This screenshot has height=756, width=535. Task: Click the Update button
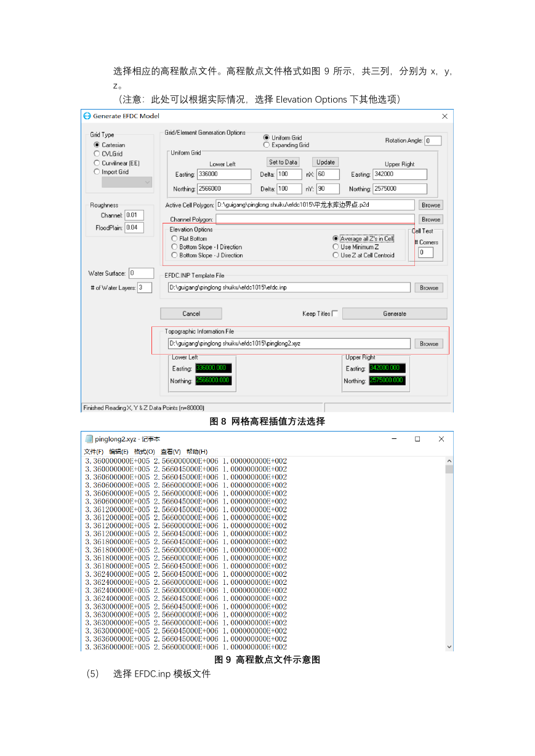326,162
